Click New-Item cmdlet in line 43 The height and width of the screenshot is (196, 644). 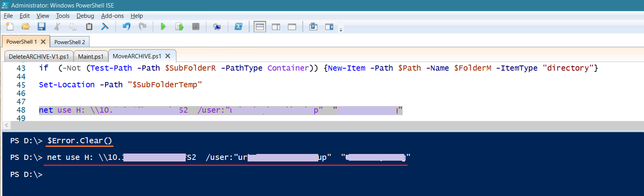click(347, 68)
